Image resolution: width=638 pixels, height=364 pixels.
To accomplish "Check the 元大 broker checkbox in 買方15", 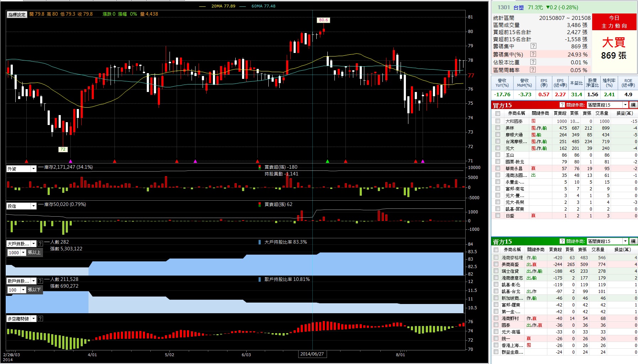I will coord(498,148).
